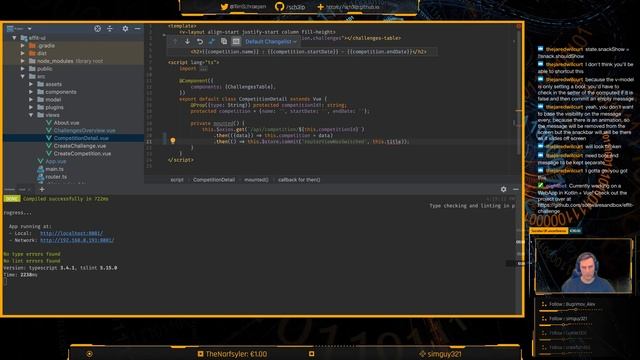
Task: Open About.vue in the project tree
Action: point(67,123)
